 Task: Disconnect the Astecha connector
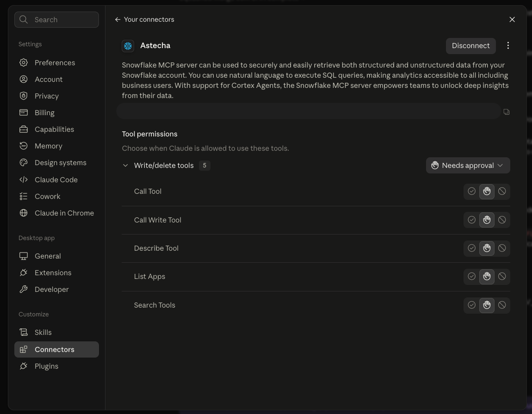470,46
